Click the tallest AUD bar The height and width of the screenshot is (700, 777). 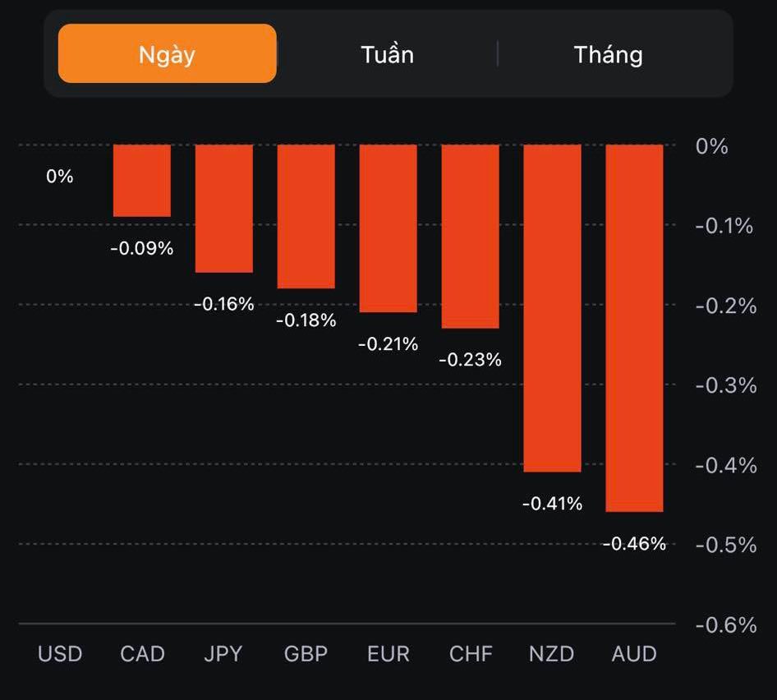coord(634,328)
